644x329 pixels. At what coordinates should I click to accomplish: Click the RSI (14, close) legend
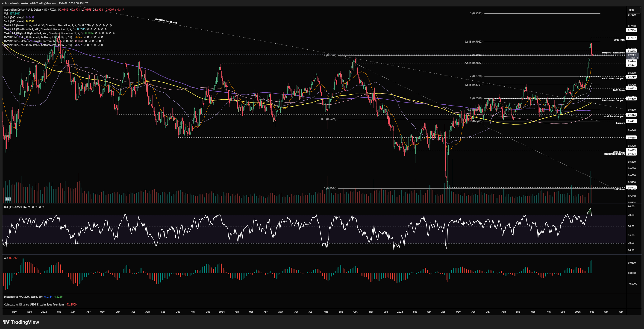[x=13, y=207]
